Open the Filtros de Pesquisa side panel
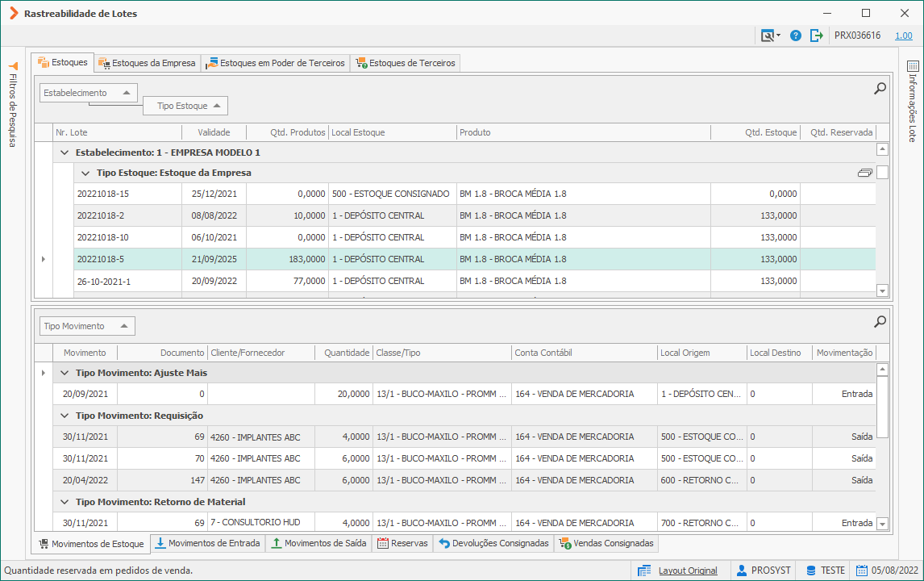The width and height of the screenshot is (924, 581). coord(13,105)
